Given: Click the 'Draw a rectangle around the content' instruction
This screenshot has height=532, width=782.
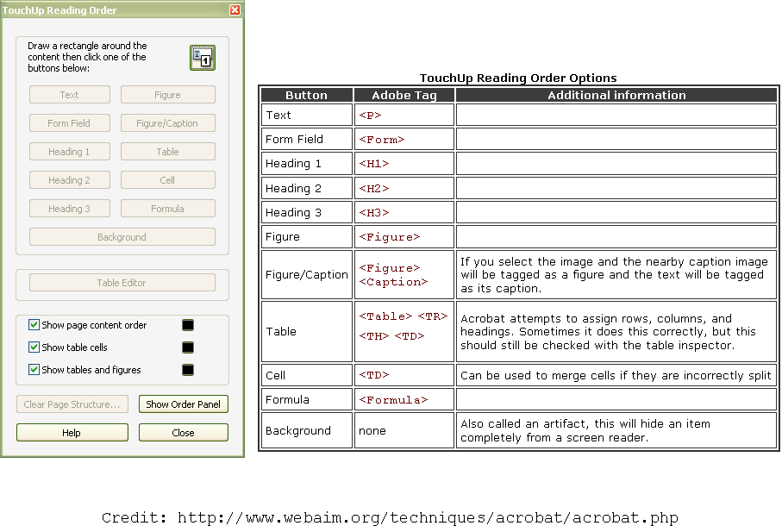Looking at the screenshot, I should pos(87,57).
